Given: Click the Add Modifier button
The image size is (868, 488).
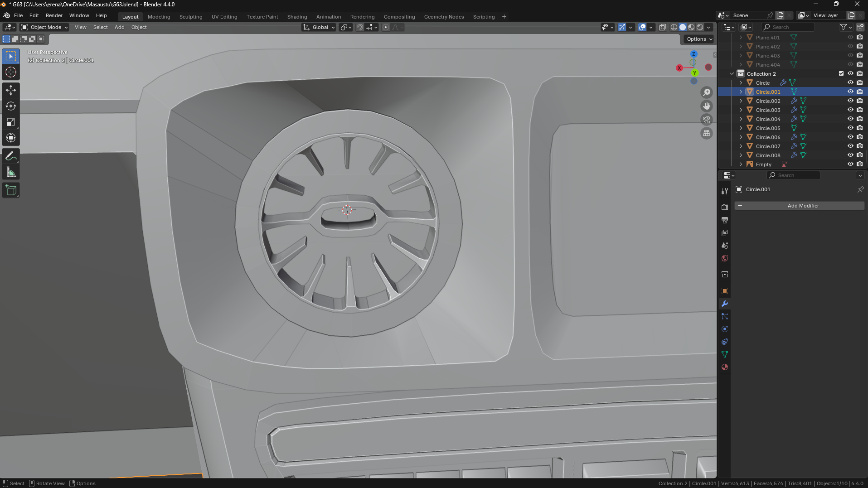Looking at the screenshot, I should point(800,206).
